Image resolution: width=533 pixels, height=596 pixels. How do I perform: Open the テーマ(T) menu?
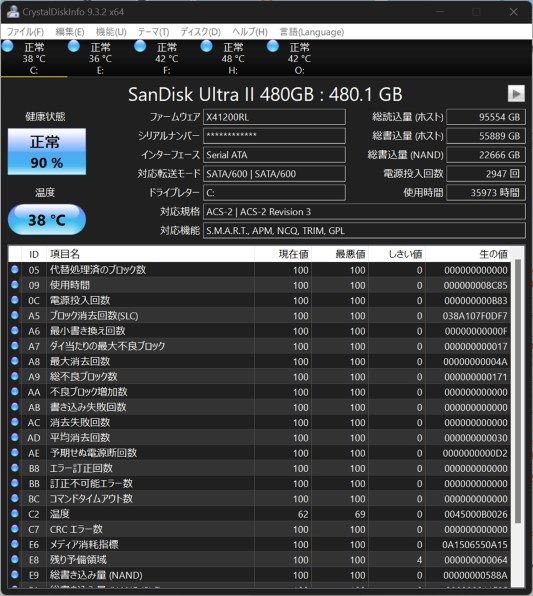coord(153,32)
